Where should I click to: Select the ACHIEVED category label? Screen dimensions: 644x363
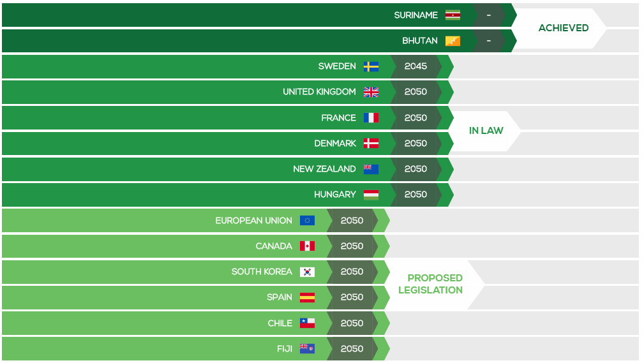(564, 28)
